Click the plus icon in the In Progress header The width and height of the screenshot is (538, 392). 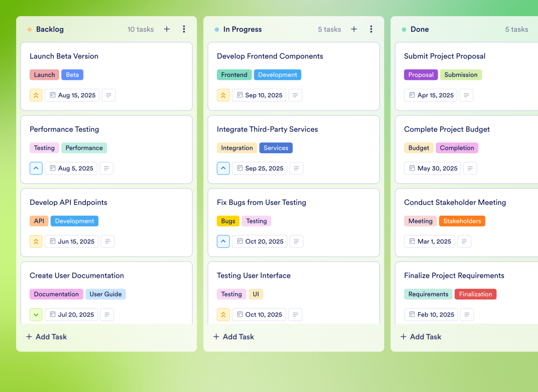pyautogui.click(x=354, y=29)
